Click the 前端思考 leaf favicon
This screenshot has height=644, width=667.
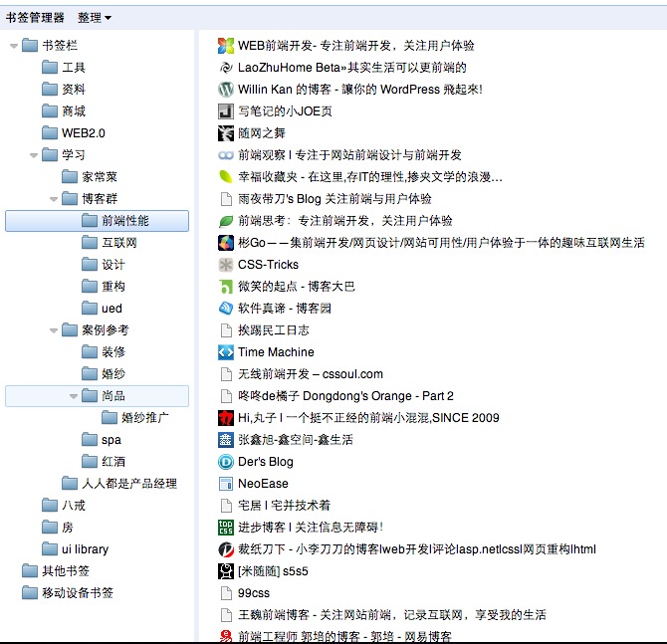click(x=226, y=221)
